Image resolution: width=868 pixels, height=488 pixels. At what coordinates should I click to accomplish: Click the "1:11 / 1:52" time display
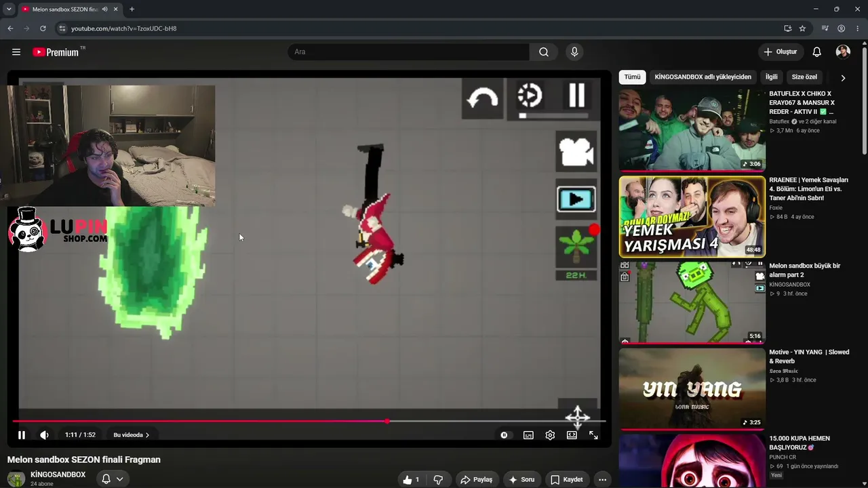click(80, 435)
